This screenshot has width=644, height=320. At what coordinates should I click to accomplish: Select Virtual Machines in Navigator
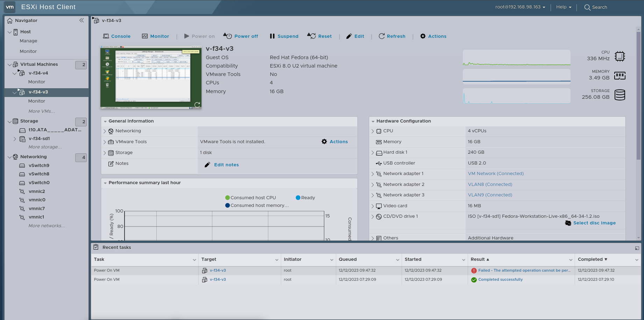pyautogui.click(x=39, y=64)
